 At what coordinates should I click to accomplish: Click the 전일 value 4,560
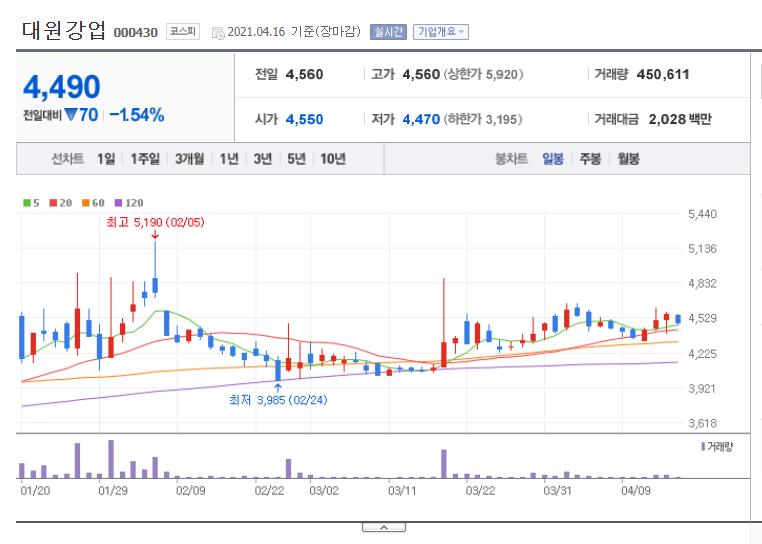point(304,74)
